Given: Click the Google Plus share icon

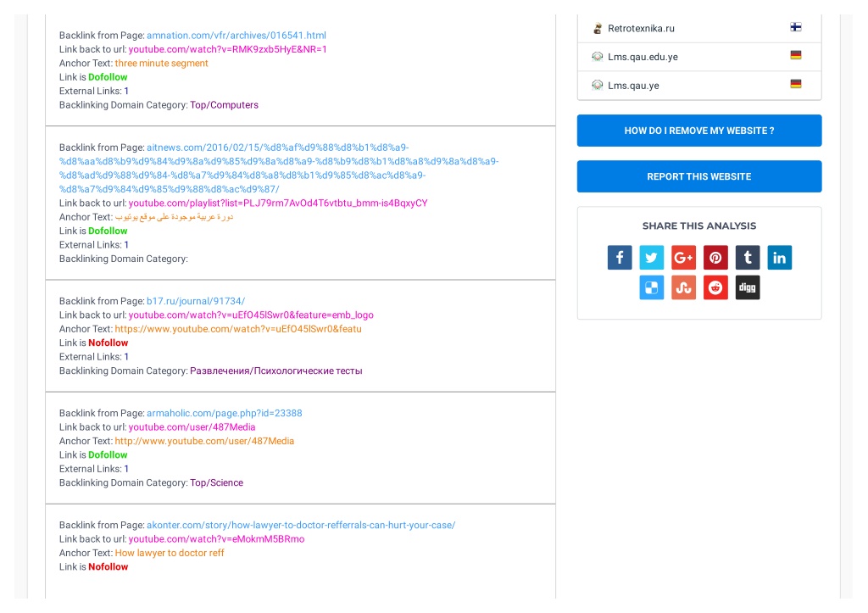Looking at the screenshot, I should [684, 258].
